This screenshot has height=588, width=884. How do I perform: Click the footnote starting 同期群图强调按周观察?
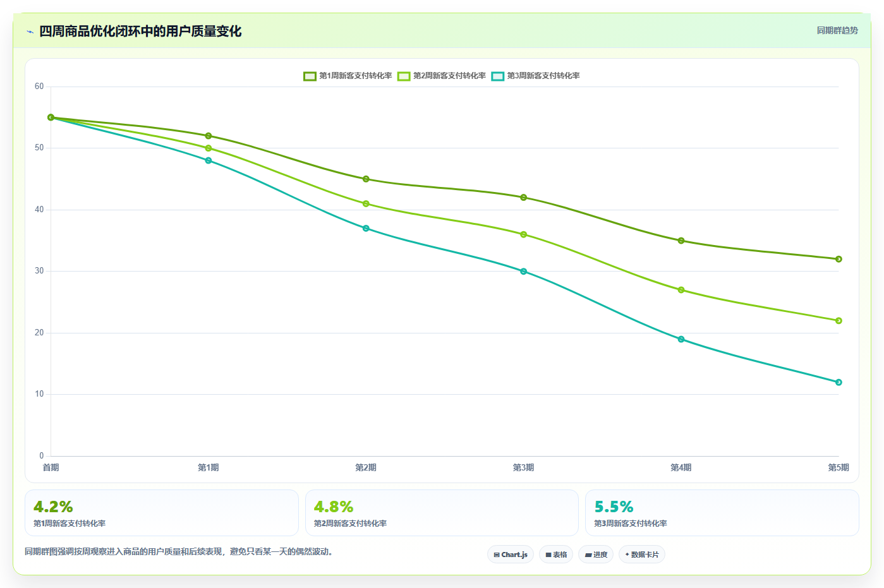179,551
